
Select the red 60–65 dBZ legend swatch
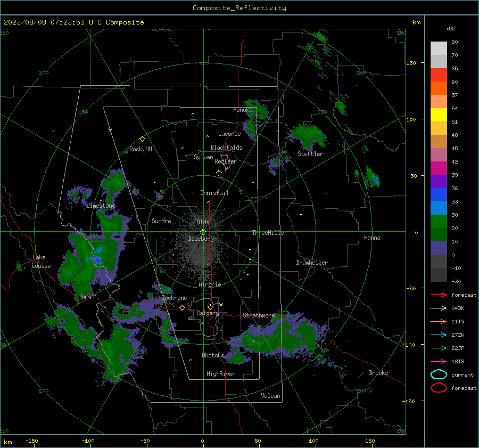[x=439, y=75]
